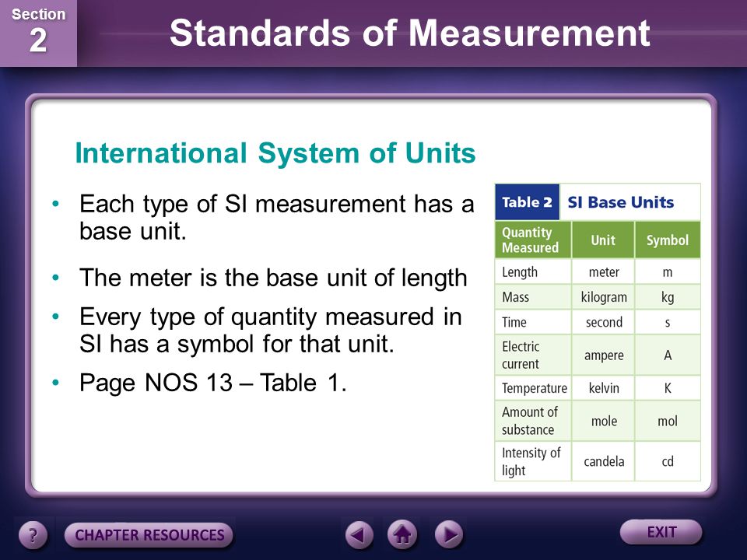The height and width of the screenshot is (560, 747).
Task: Click the 'Table 2' label
Action: (527, 202)
